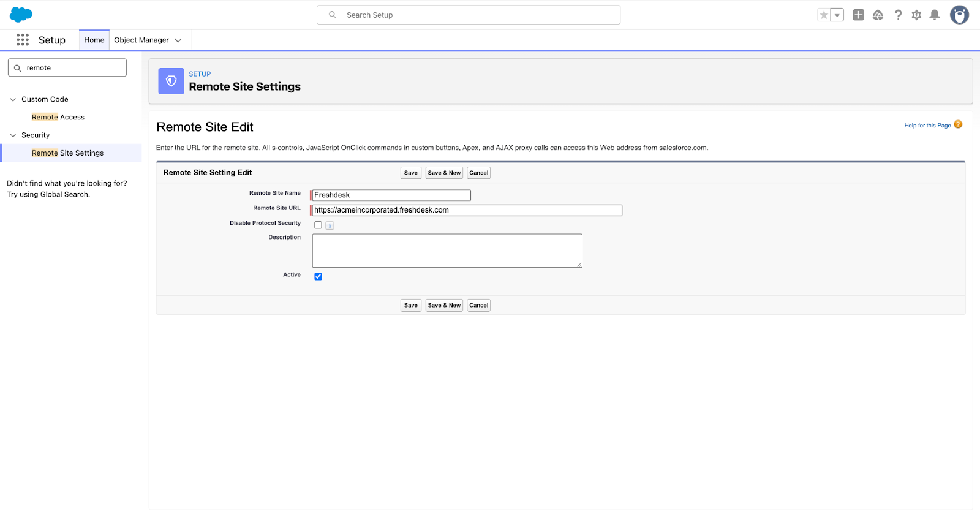980x517 pixels.
Task: Collapse the Custom Code tree section
Action: (13, 99)
